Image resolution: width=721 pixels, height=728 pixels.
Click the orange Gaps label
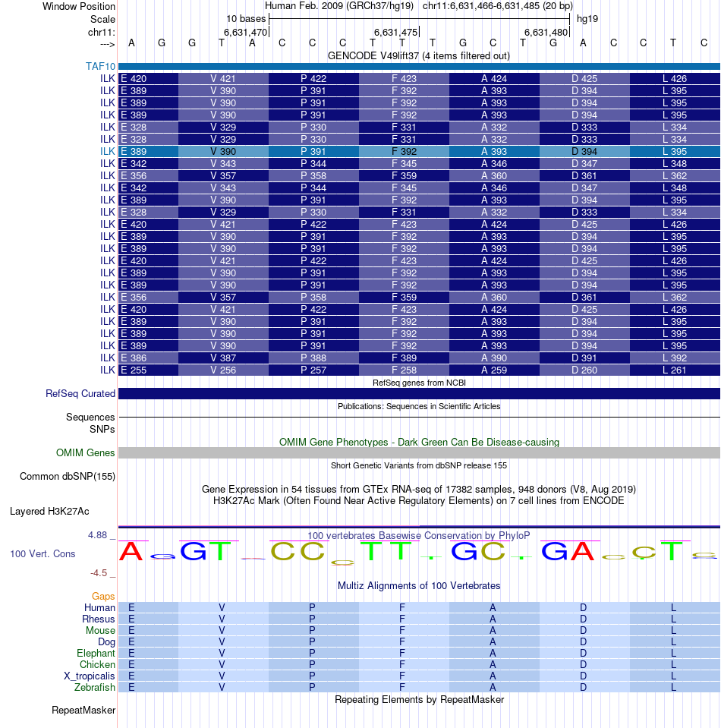point(103,596)
